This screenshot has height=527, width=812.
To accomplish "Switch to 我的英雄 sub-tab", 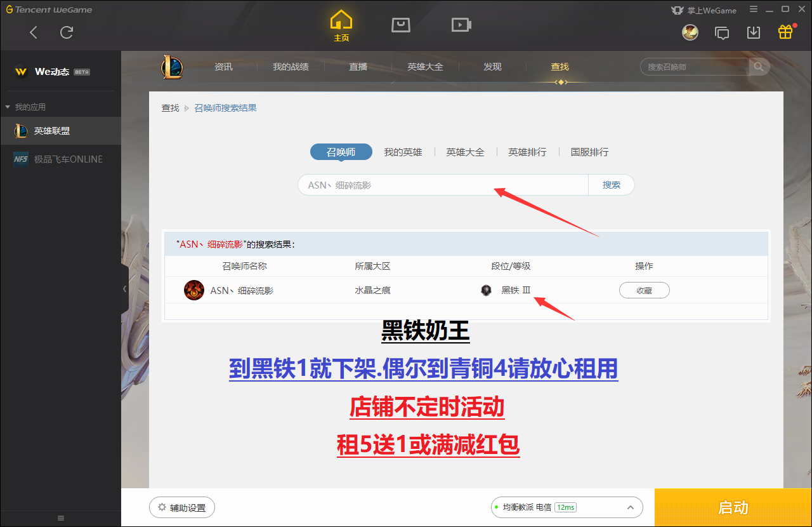I will pyautogui.click(x=403, y=152).
